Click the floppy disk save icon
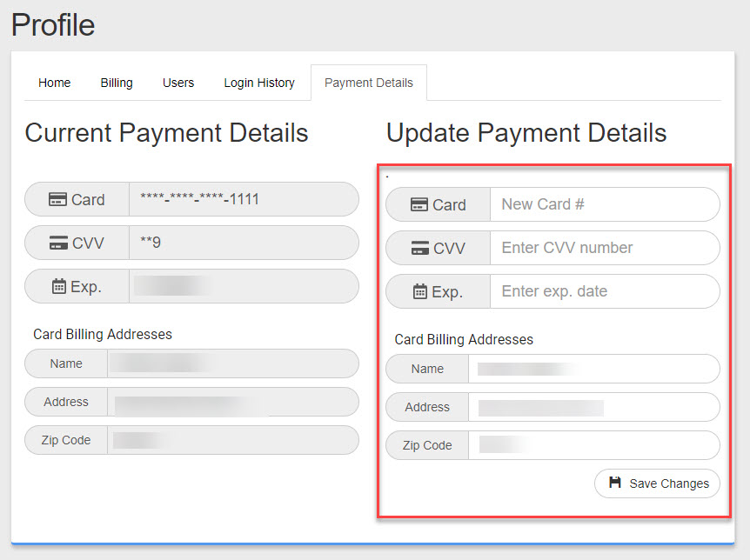The image size is (750, 560). [615, 483]
